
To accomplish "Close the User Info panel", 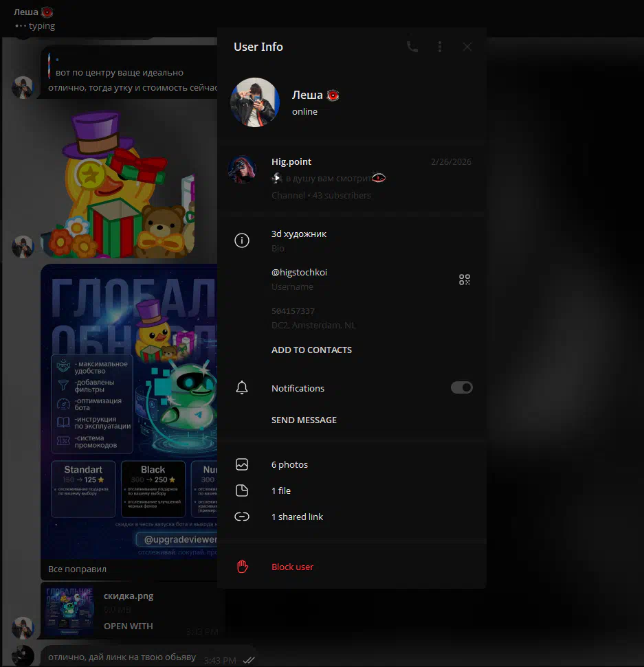I will pyautogui.click(x=467, y=47).
